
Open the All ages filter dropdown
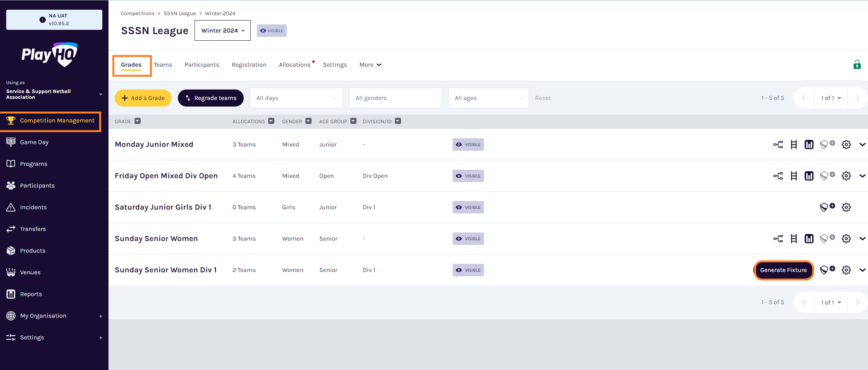coord(489,98)
